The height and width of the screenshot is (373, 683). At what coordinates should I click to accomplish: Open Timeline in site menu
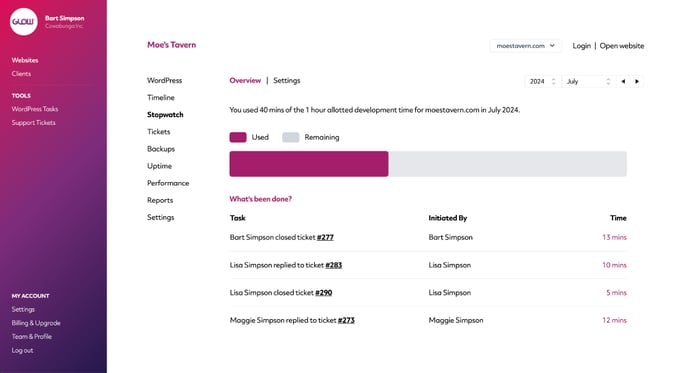pos(161,98)
